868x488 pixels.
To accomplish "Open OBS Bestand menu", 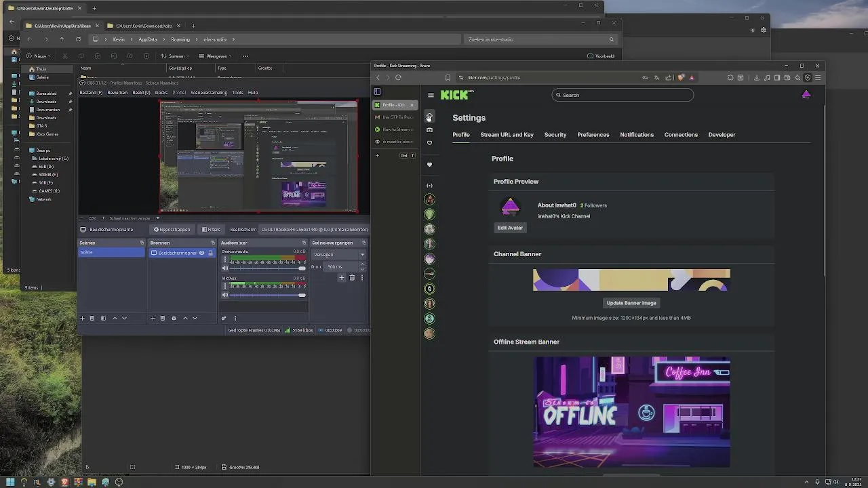I will 91,92.
